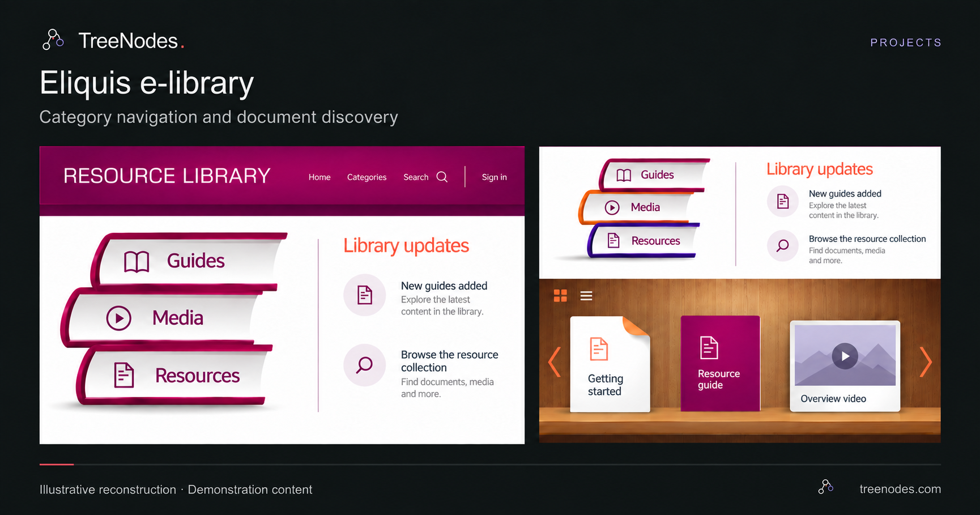Select the large Guides book
980x515 pixels.
coord(190,261)
